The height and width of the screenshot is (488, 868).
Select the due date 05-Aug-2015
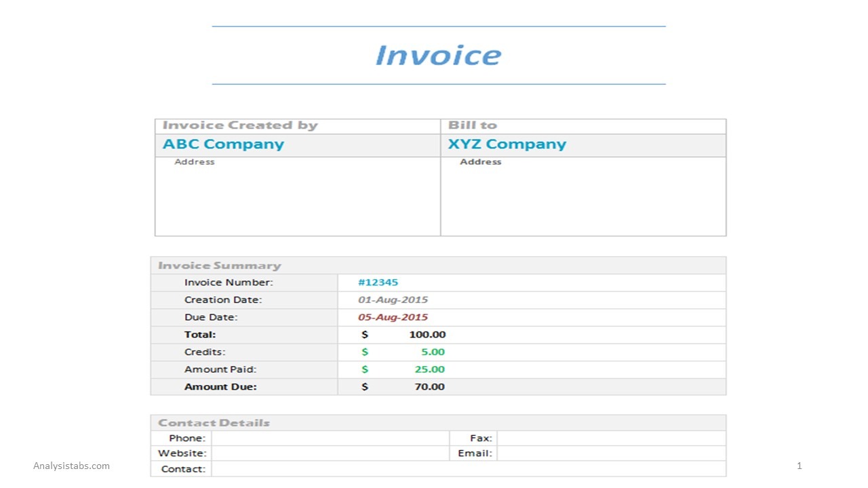pyautogui.click(x=393, y=317)
